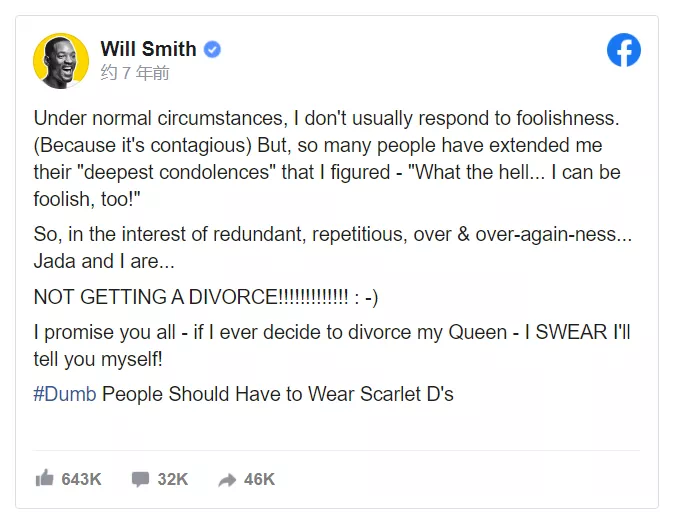Click the Facebook logo icon
The image size is (676, 526).
623,50
